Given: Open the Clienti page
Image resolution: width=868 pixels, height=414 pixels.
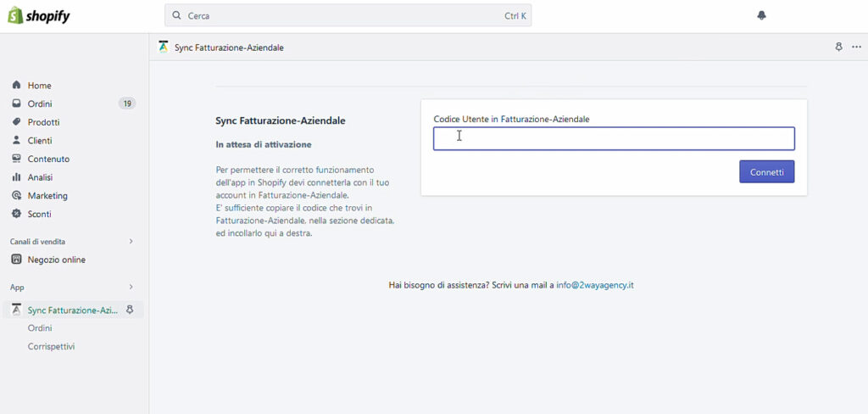Looking at the screenshot, I should tap(39, 141).
